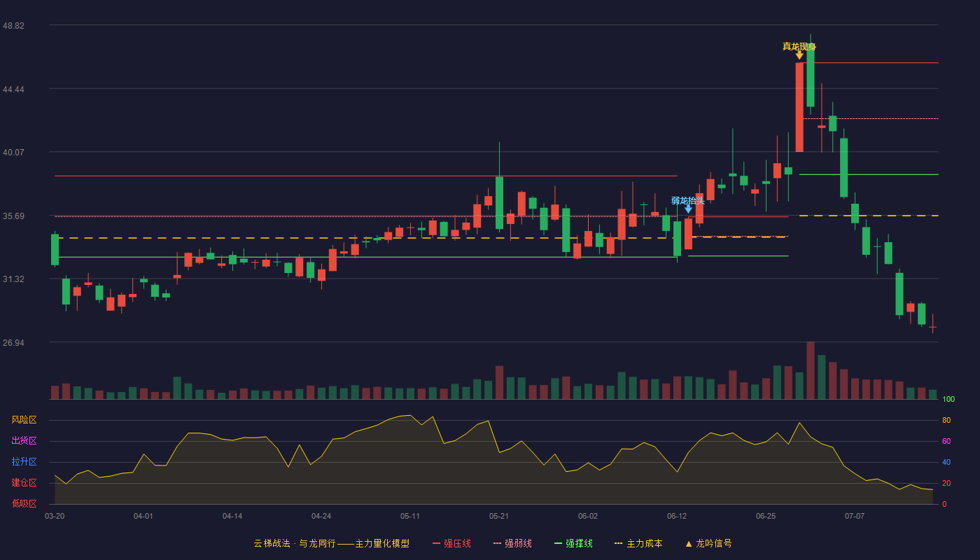Click the 风险区 zone label
Screen dimensions: 980x560
[24, 420]
